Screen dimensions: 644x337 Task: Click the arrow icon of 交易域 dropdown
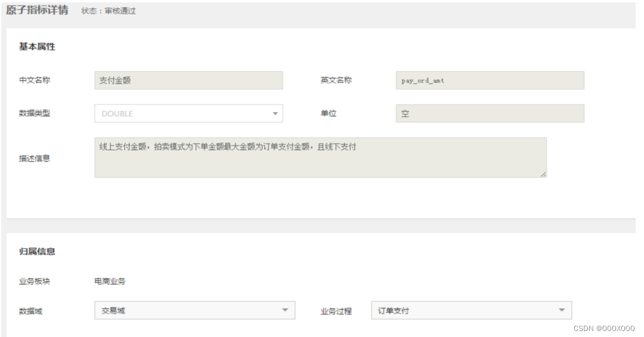(x=285, y=310)
